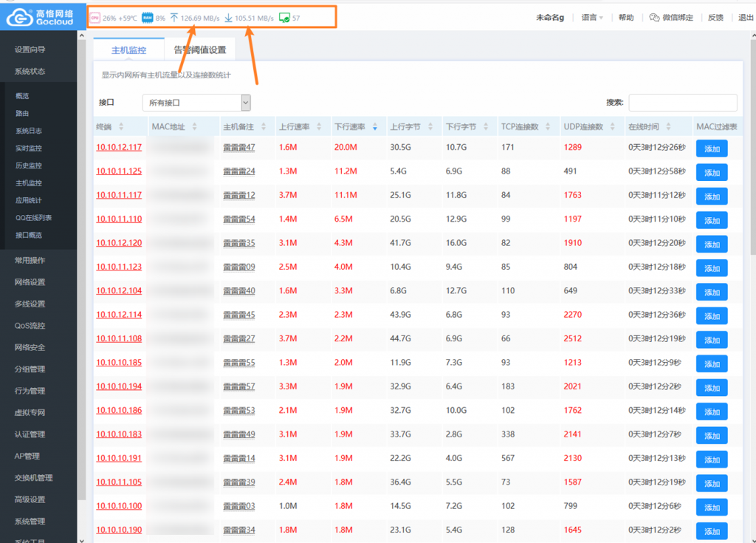Click the 退出 logout link
The width and height of the screenshot is (756, 543).
point(746,18)
